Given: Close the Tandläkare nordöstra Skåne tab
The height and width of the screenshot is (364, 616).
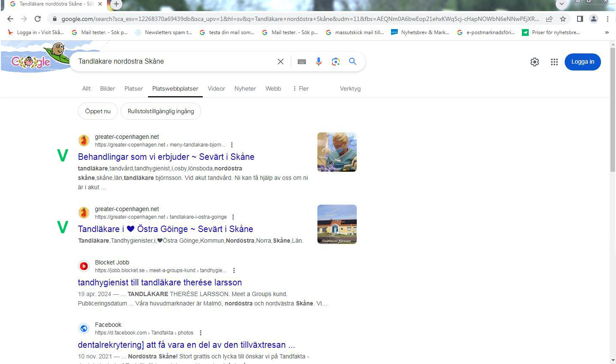Looking at the screenshot, I should [x=101, y=4].
